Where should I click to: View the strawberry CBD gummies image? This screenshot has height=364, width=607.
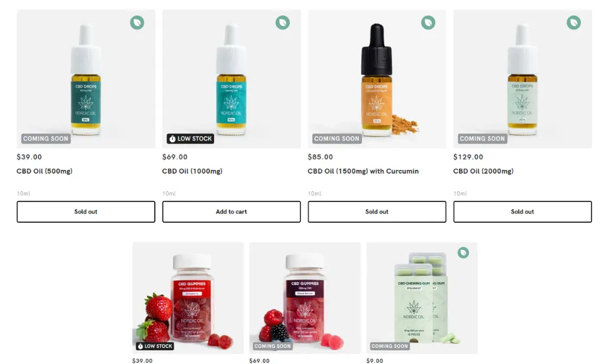click(188, 298)
